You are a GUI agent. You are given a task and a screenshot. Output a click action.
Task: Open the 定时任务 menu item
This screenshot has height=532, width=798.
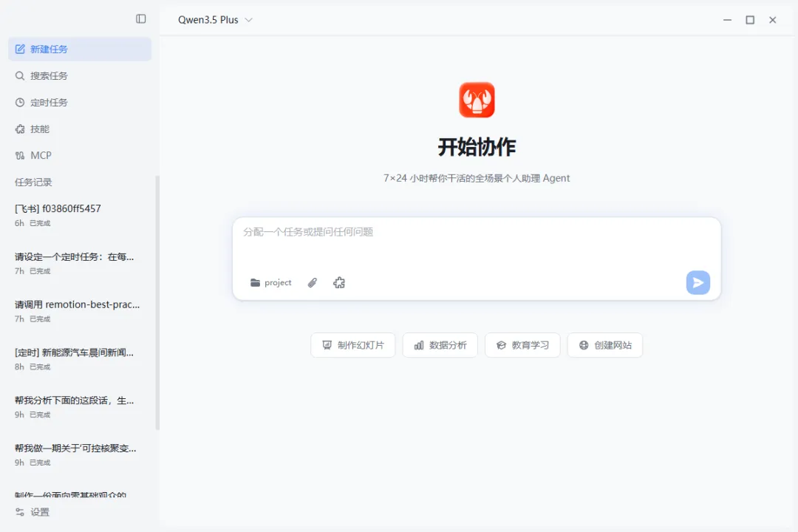coord(80,102)
